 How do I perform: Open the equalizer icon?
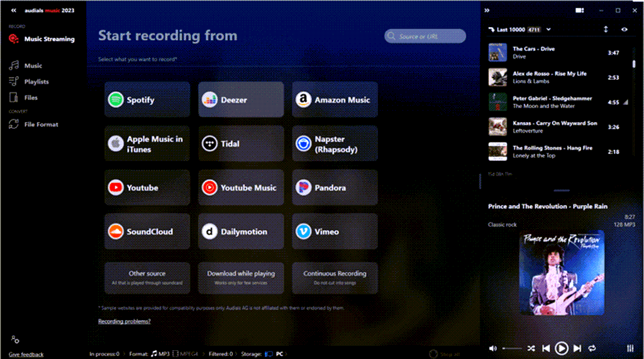coord(630,348)
